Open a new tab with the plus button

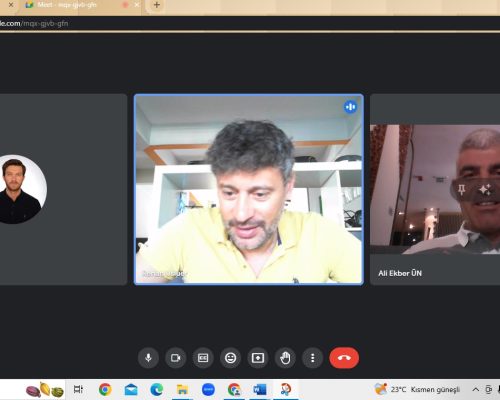[157, 5]
